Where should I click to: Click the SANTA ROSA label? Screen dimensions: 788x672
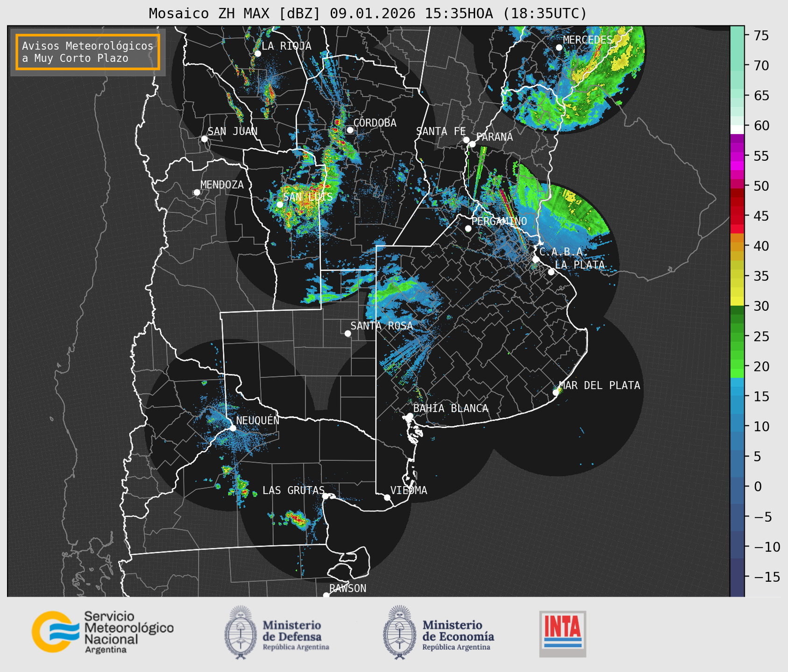[382, 326]
